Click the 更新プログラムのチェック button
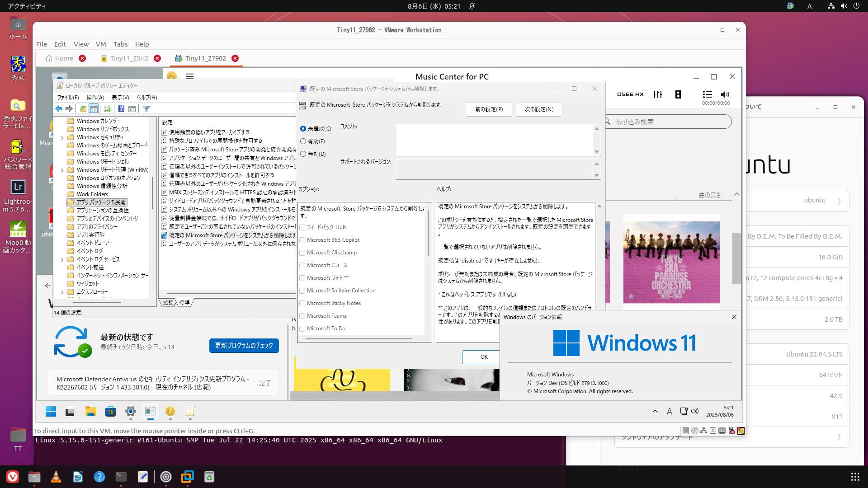The width and height of the screenshot is (868, 488). point(244,346)
